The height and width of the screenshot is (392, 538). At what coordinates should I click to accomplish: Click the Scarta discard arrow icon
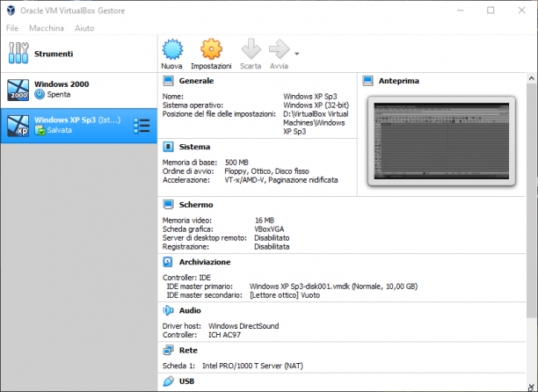tap(251, 49)
